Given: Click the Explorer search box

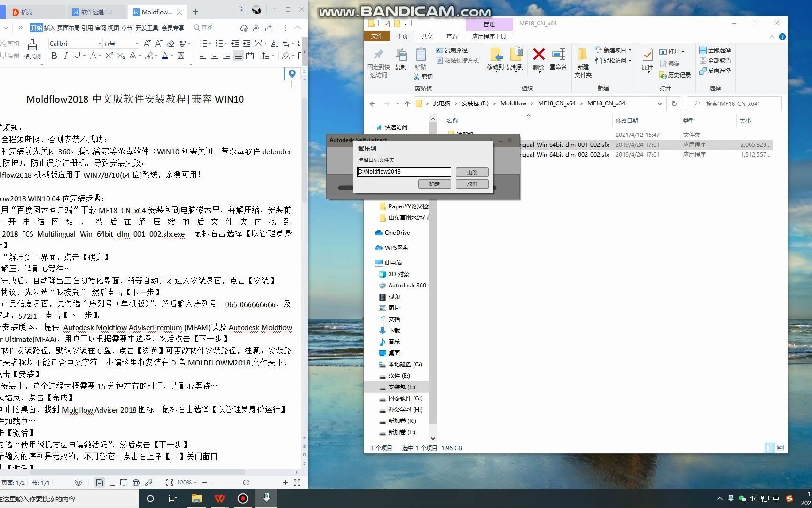Looking at the screenshot, I should 734,103.
